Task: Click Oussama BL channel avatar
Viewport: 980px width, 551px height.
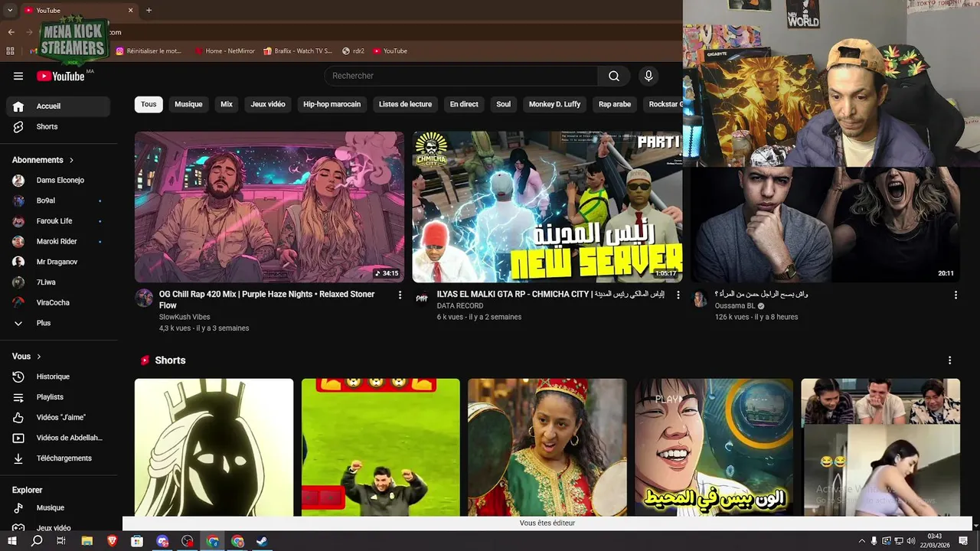Action: coord(700,298)
